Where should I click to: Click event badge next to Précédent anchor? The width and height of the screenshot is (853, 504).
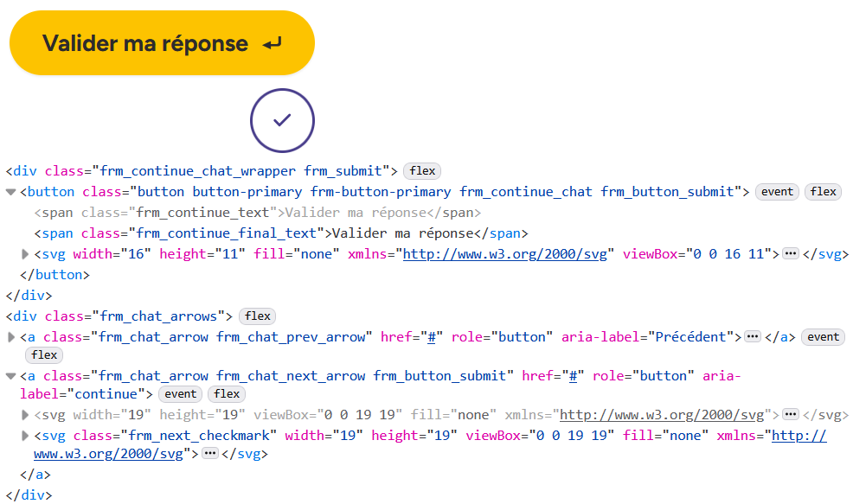point(823,337)
